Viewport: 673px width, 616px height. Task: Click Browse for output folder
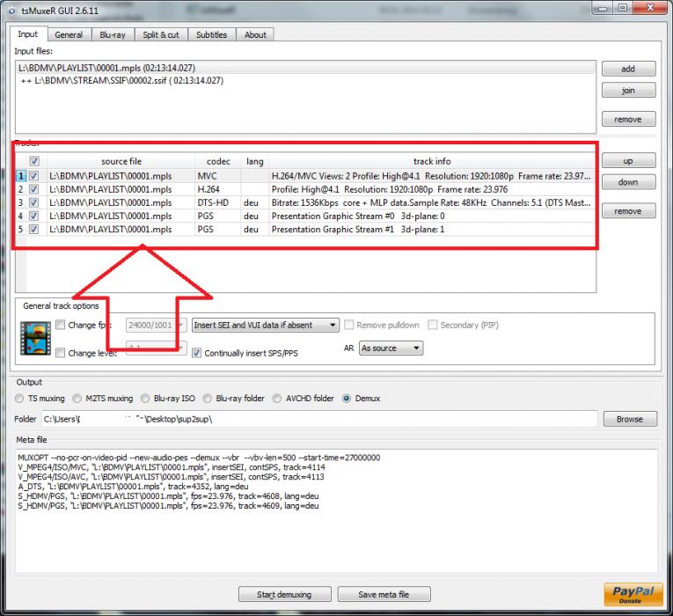[x=630, y=419]
